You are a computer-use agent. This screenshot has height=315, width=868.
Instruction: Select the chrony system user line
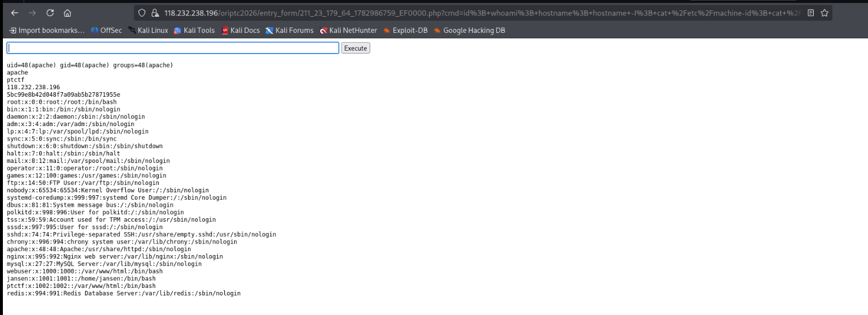[x=122, y=242]
